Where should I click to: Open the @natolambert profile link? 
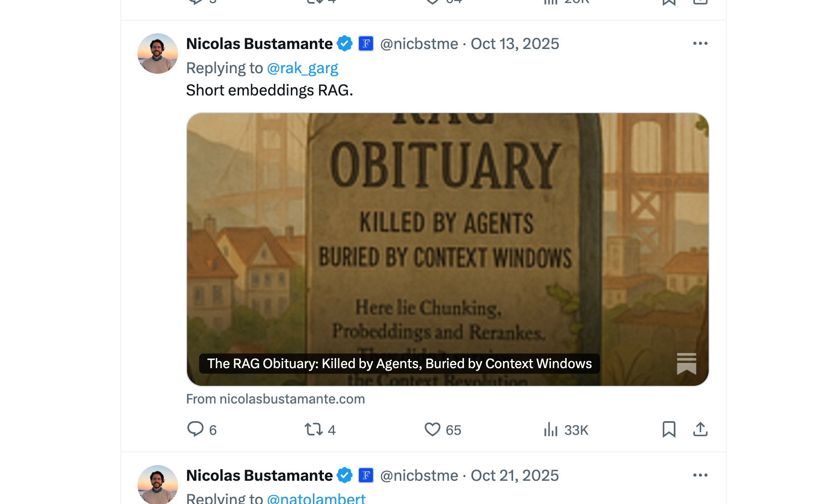pyautogui.click(x=316, y=498)
